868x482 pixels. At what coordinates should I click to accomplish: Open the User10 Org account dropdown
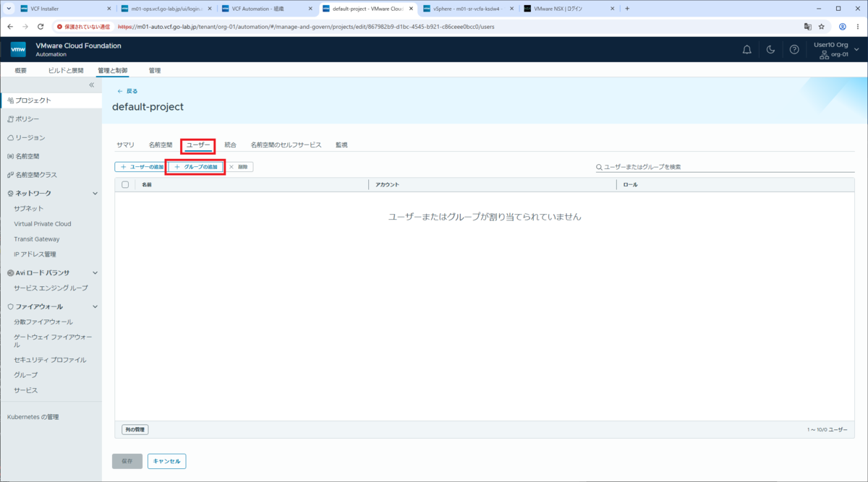coord(836,50)
